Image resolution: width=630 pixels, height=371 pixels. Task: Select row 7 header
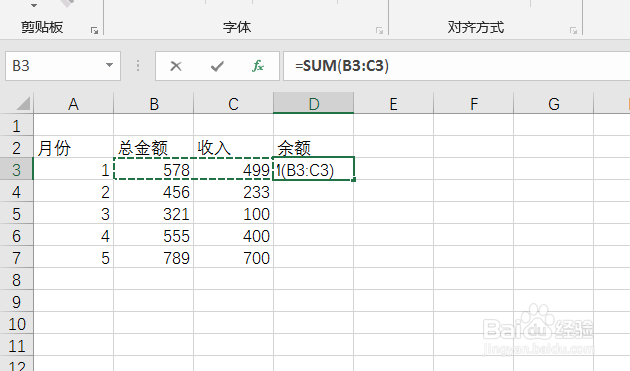coord(16,258)
